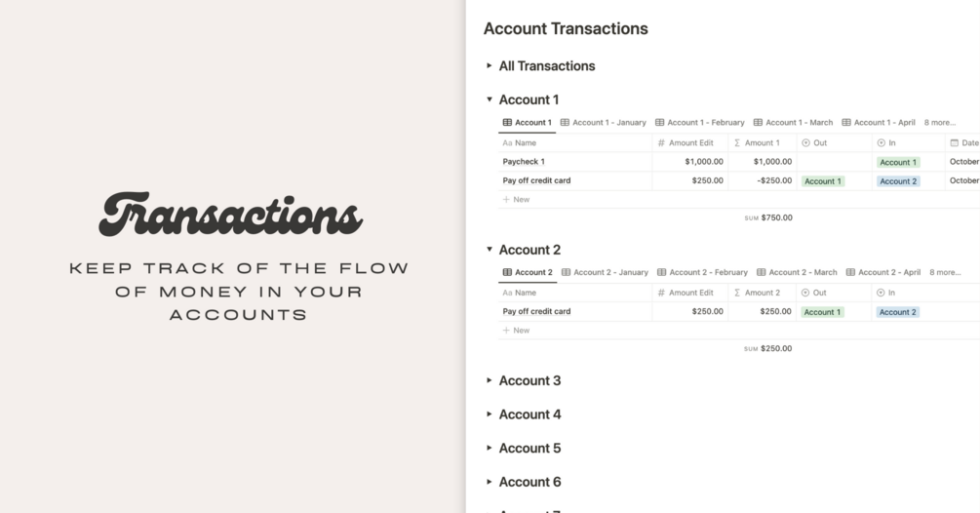Click the Out relation column icon

tap(805, 142)
